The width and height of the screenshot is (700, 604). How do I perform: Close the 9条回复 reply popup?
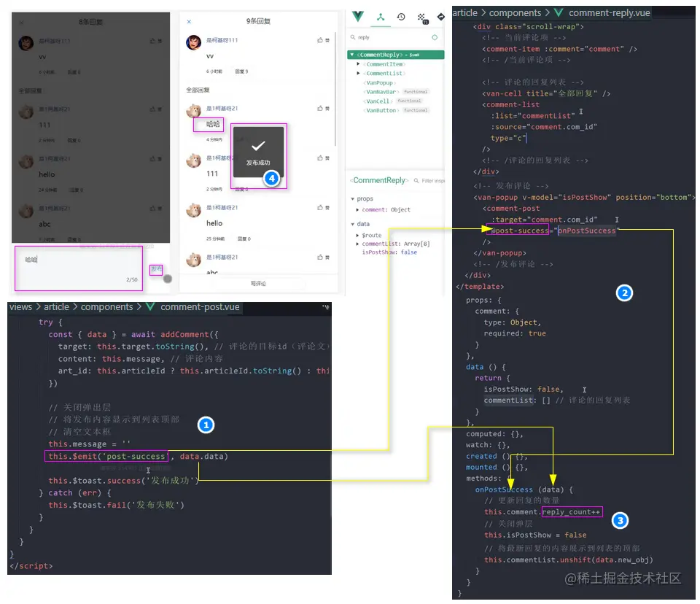(189, 21)
